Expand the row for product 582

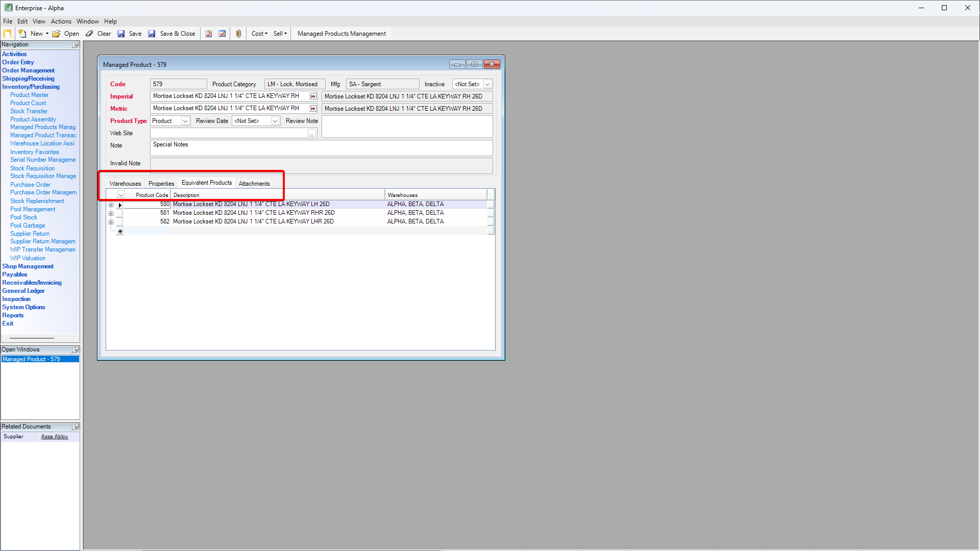tap(111, 222)
